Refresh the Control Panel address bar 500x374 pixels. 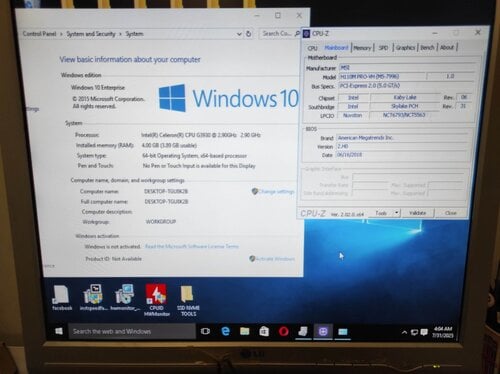(x=249, y=34)
